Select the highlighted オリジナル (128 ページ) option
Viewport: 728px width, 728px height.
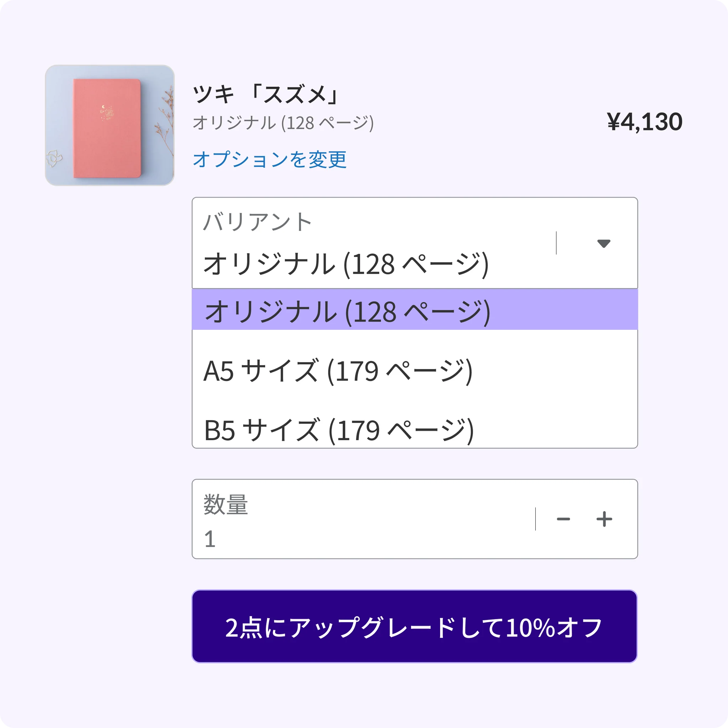[414, 309]
